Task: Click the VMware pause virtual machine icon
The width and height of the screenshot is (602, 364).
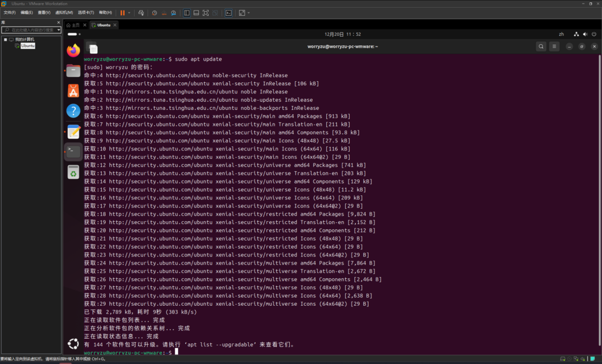Action: (x=123, y=12)
